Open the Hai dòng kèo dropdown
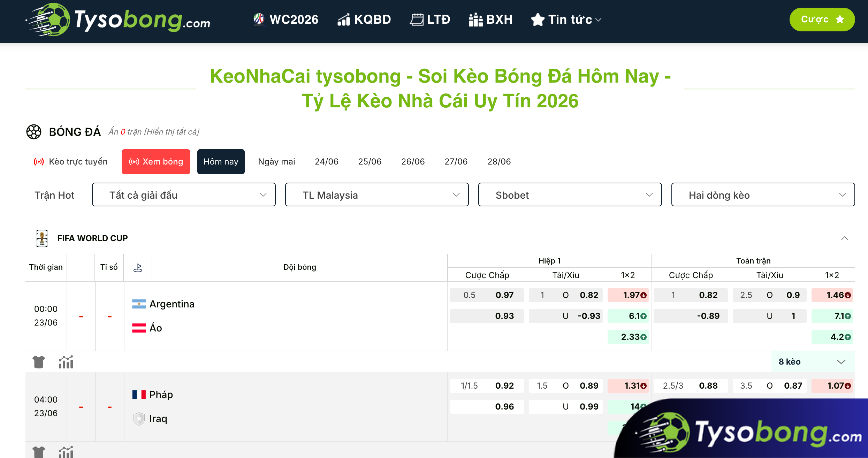The width and height of the screenshot is (868, 458). coord(763,194)
